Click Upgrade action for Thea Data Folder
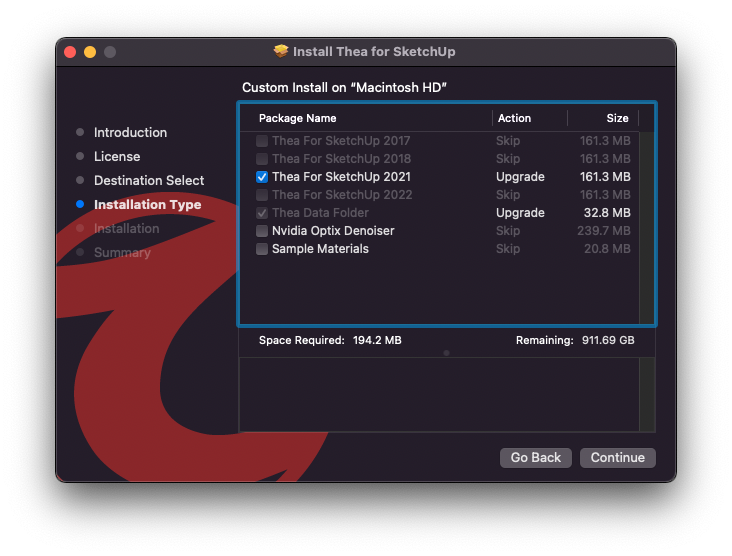Viewport: 732px width, 556px height. click(x=520, y=213)
